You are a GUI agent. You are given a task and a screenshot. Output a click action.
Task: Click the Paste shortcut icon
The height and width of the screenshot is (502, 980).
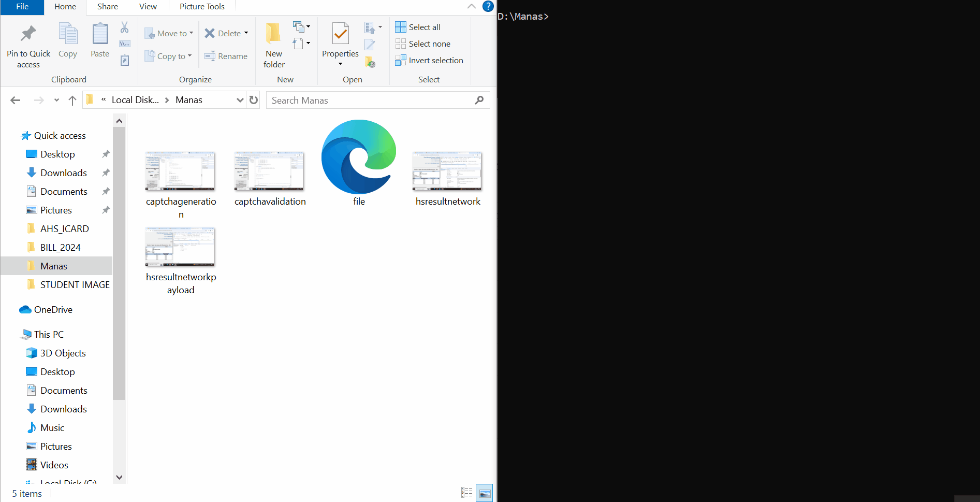coord(125,61)
